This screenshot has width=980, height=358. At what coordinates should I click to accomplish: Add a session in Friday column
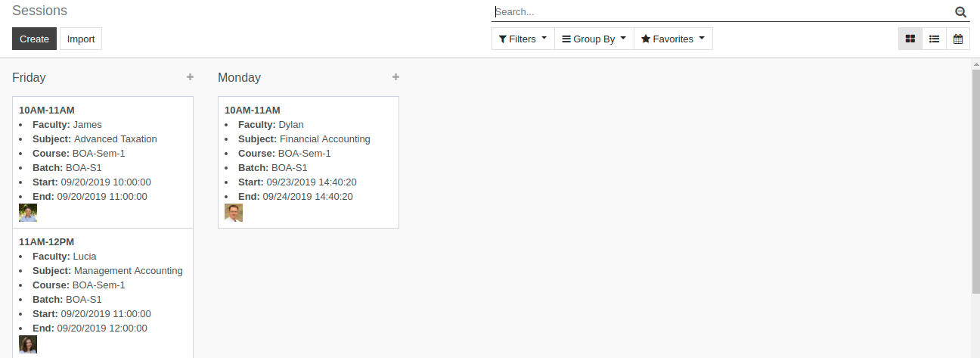(190, 77)
